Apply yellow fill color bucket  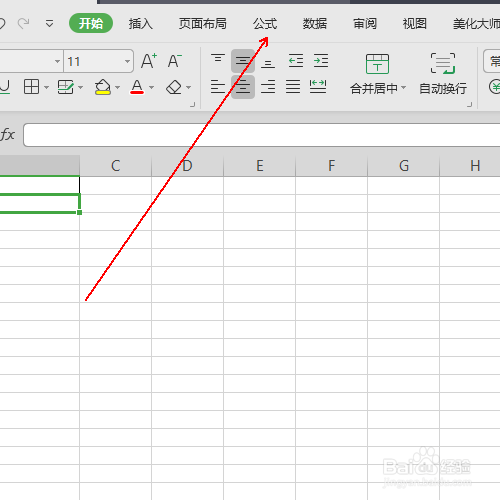[x=103, y=87]
